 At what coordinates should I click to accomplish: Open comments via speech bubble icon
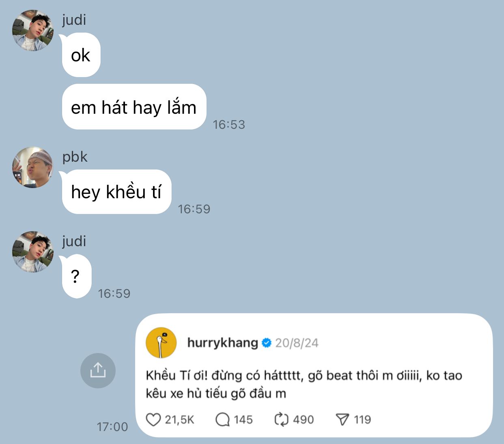click(x=222, y=420)
